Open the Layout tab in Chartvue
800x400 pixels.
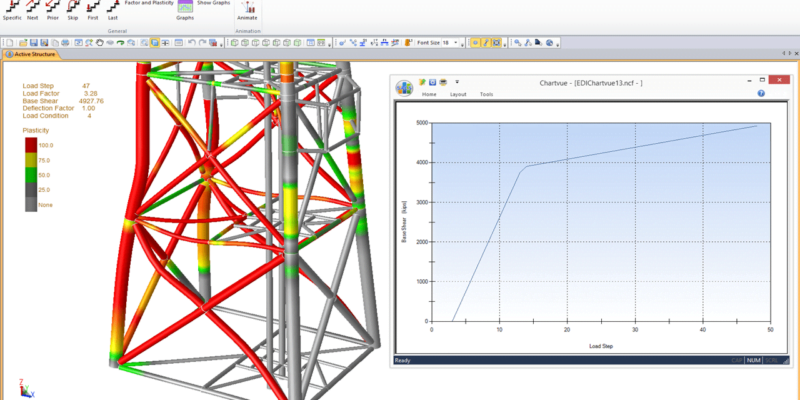click(x=458, y=94)
